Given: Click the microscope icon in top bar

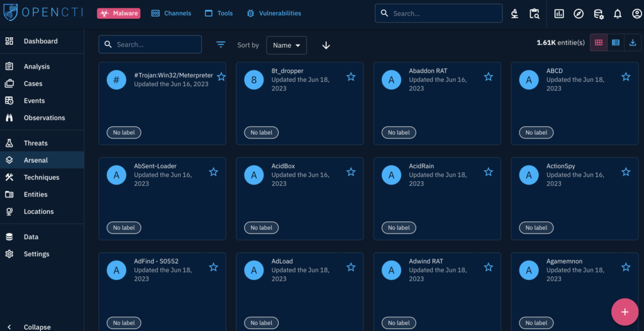Looking at the screenshot, I should [x=514, y=14].
